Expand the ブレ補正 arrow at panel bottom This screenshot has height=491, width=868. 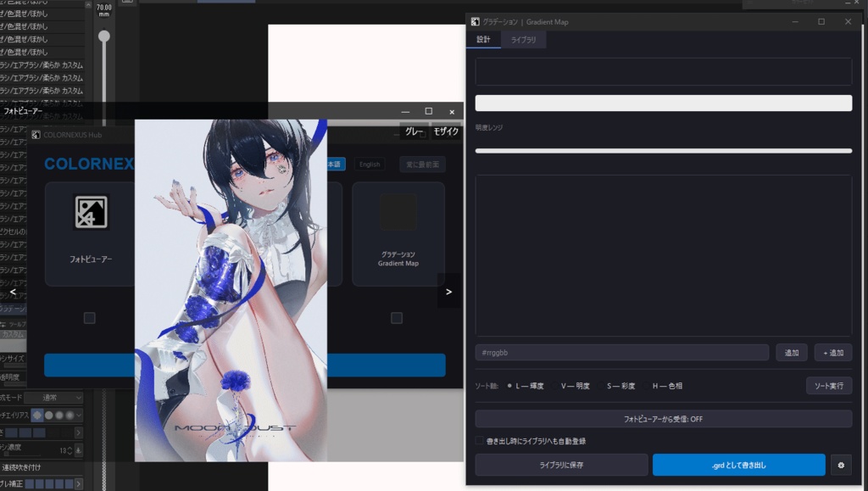click(x=79, y=484)
